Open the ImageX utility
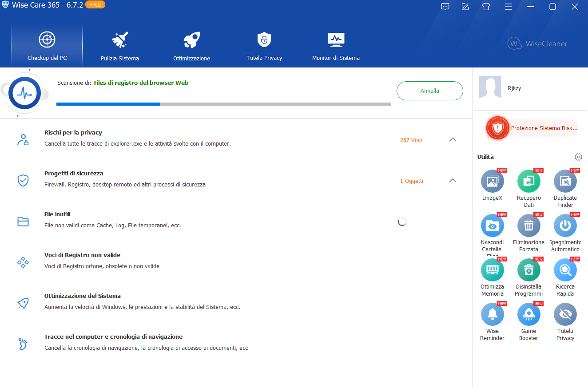The image size is (588, 388). tap(493, 181)
